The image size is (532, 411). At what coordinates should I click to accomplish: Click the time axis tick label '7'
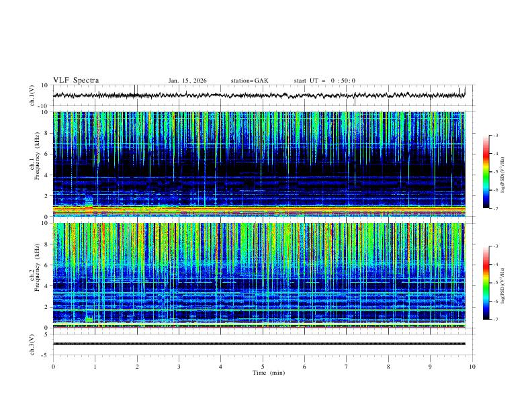pos(347,367)
